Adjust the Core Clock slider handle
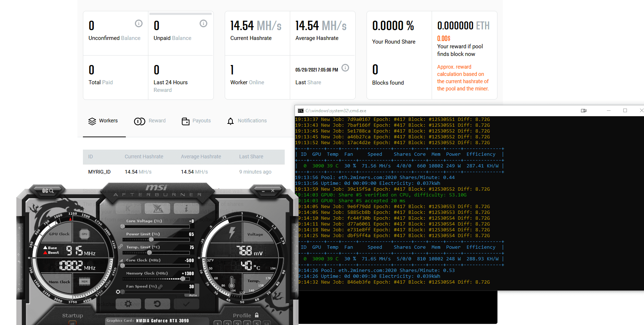 point(123,266)
